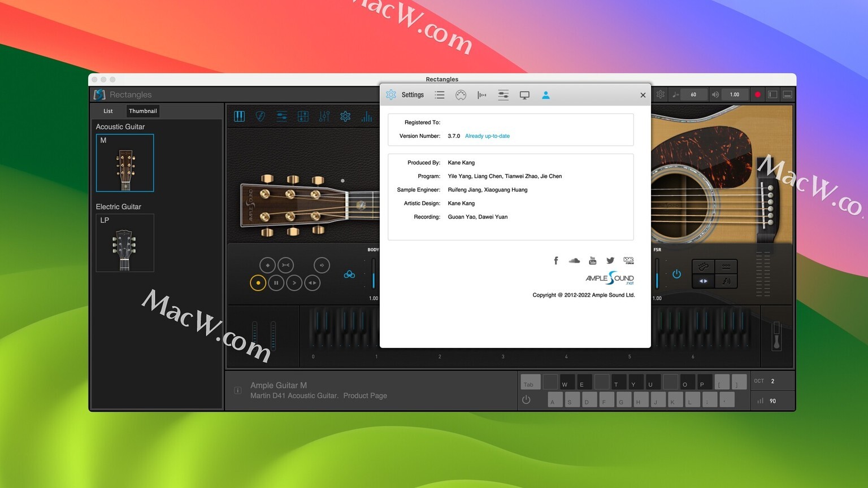Screen dimensions: 868x488
Task: Open the YouTube icon
Action: [592, 260]
